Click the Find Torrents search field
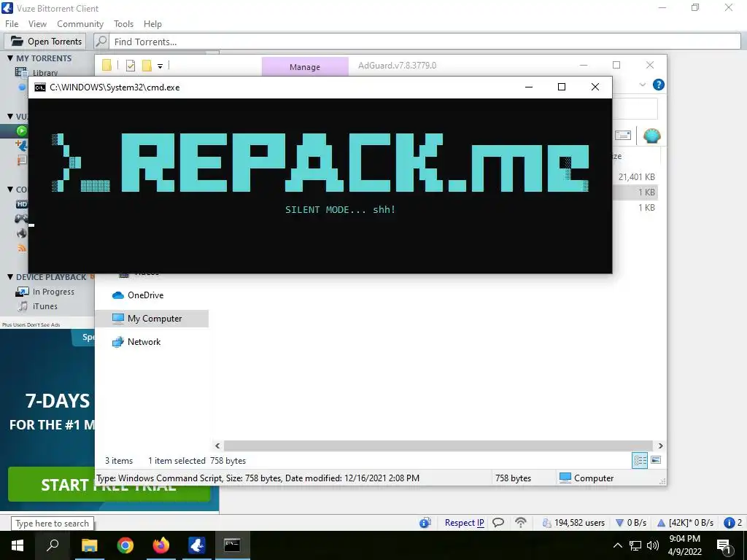Image resolution: width=747 pixels, height=560 pixels. [x=425, y=42]
